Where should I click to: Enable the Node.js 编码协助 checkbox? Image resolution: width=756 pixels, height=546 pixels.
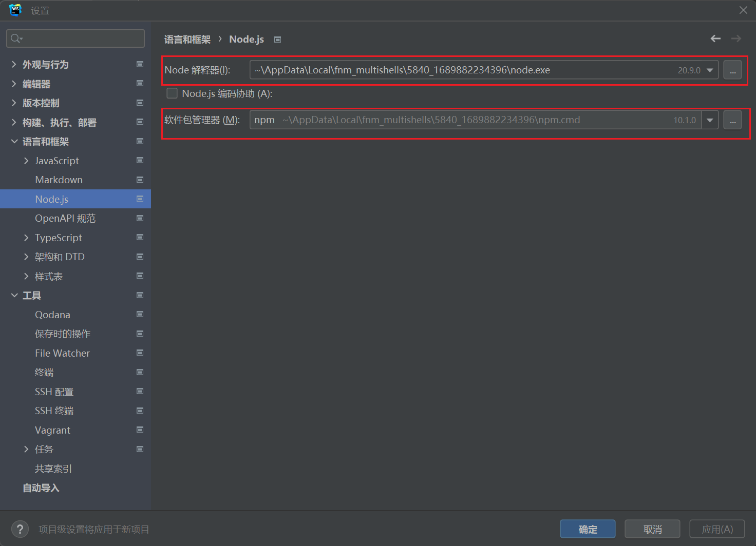(x=172, y=93)
